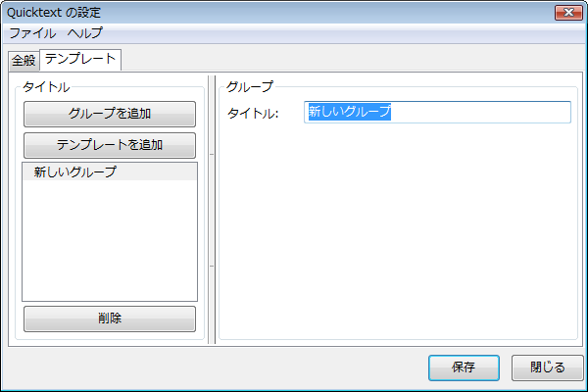
Task: Open the ファイル menu
Action: tap(32, 33)
